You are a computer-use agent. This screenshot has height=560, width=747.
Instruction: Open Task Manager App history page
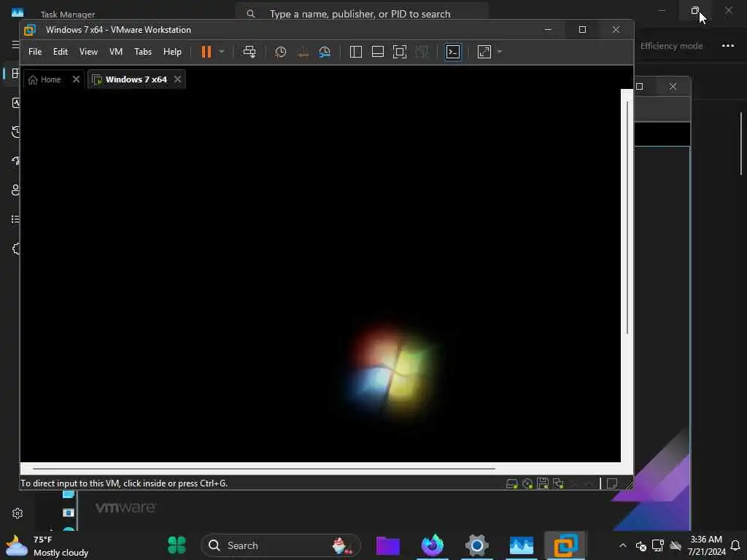tap(16, 131)
